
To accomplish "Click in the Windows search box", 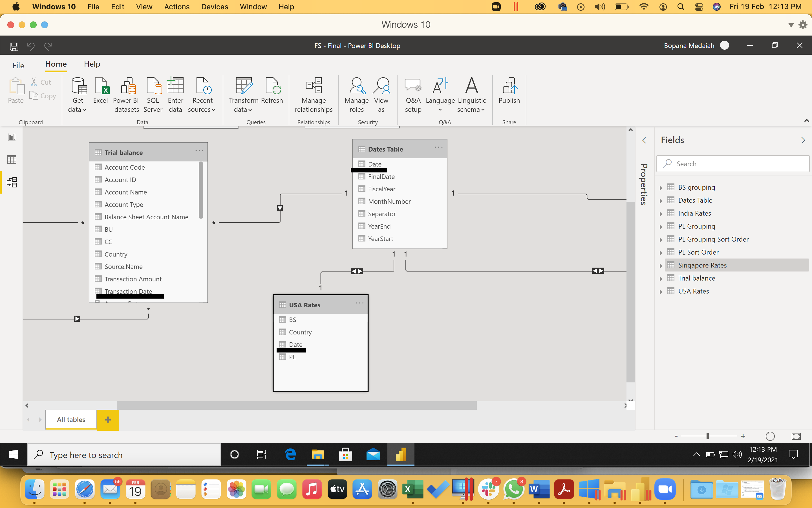I will click(124, 455).
